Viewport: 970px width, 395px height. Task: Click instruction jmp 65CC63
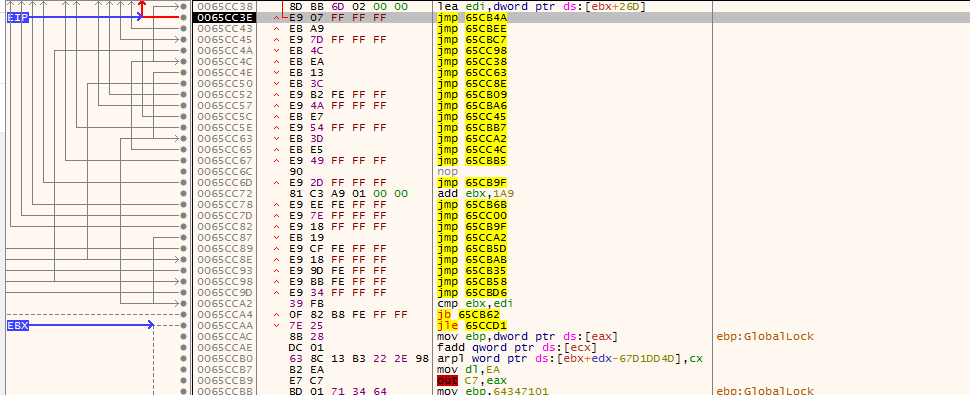click(472, 72)
